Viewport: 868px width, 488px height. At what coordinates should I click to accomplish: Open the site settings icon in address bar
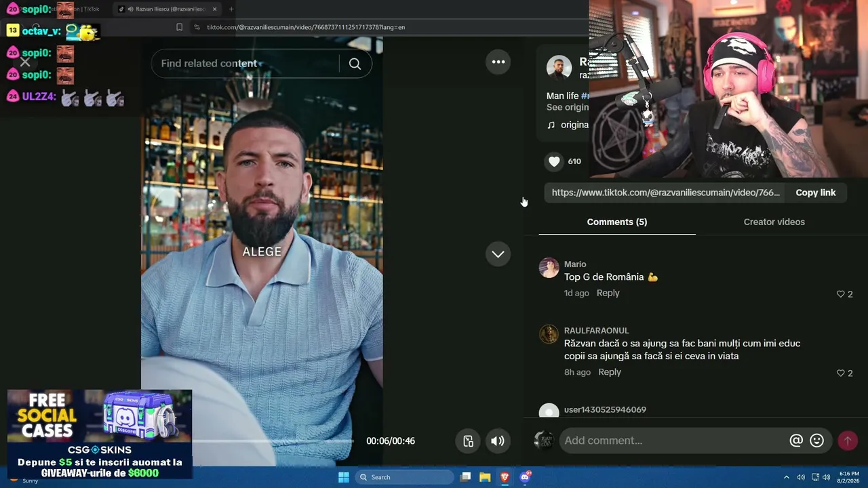197,27
